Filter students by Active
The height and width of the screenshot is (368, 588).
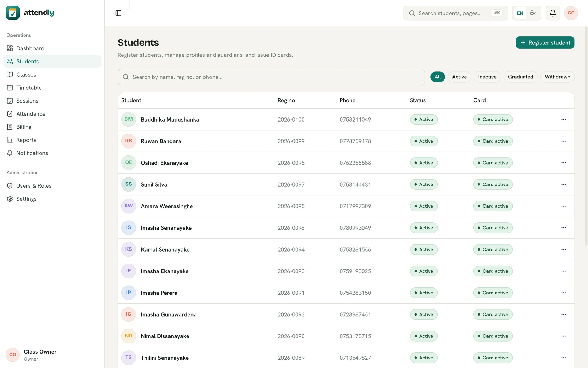(459, 77)
